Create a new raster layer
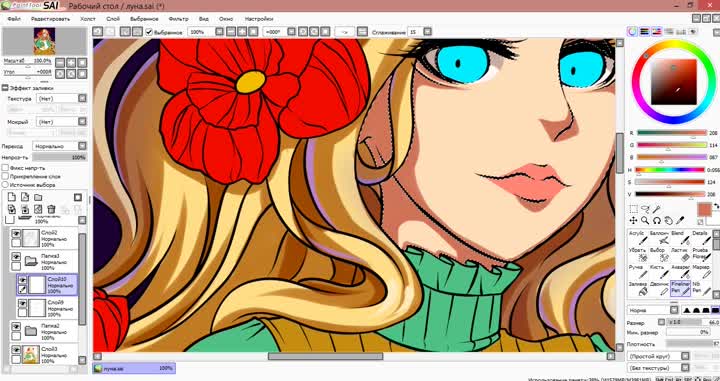 [12, 197]
